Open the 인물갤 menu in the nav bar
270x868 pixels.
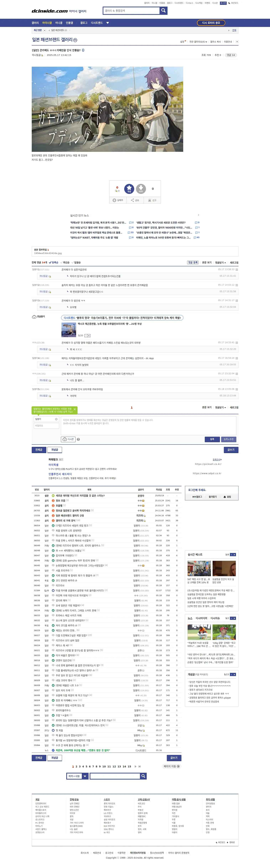69,23
